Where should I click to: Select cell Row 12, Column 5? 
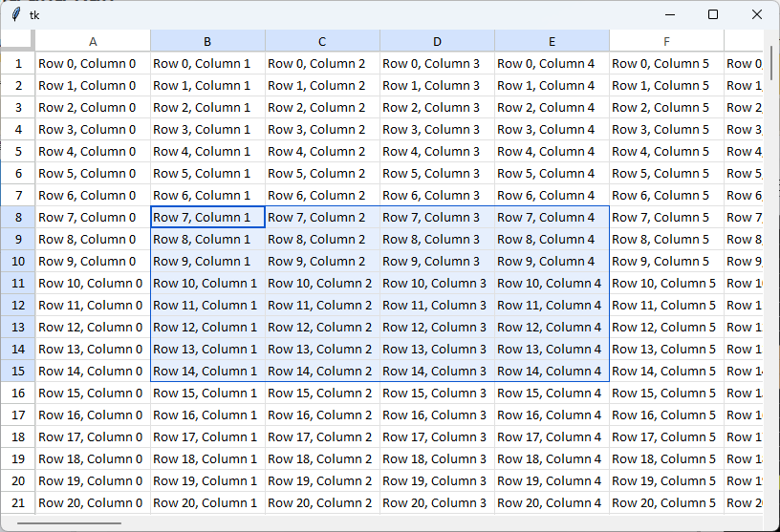click(666, 327)
